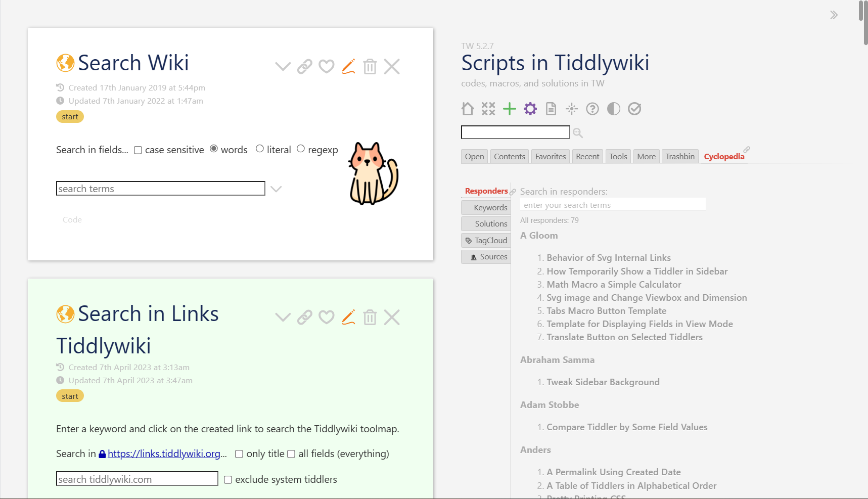Select the words radio option

coord(214,149)
